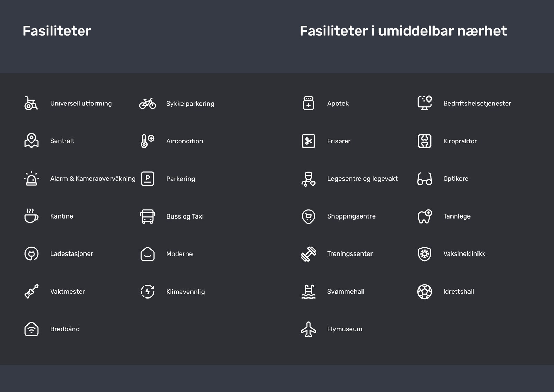Select the map pin icon for Sentralt
The height and width of the screenshot is (392, 554).
point(30,141)
